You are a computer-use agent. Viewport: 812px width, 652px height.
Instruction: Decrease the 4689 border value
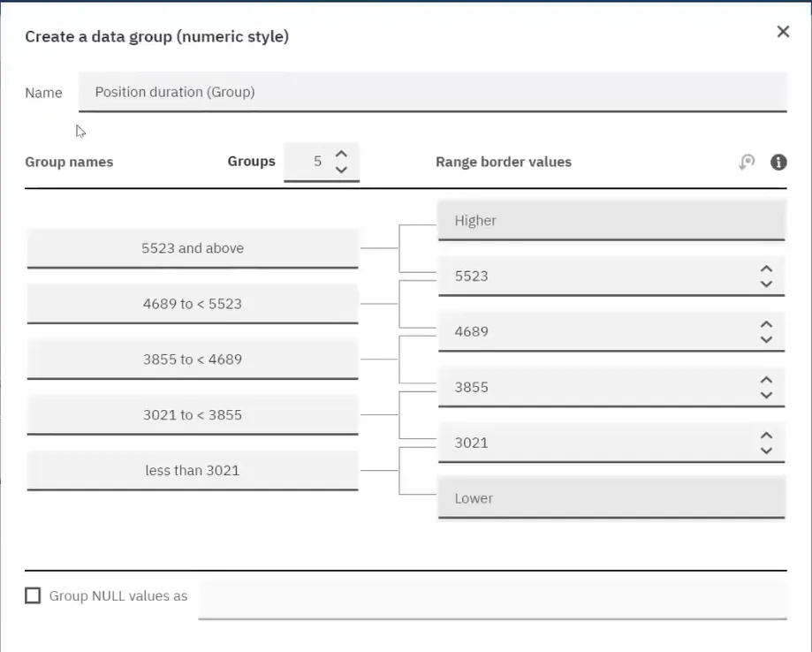coord(766,340)
